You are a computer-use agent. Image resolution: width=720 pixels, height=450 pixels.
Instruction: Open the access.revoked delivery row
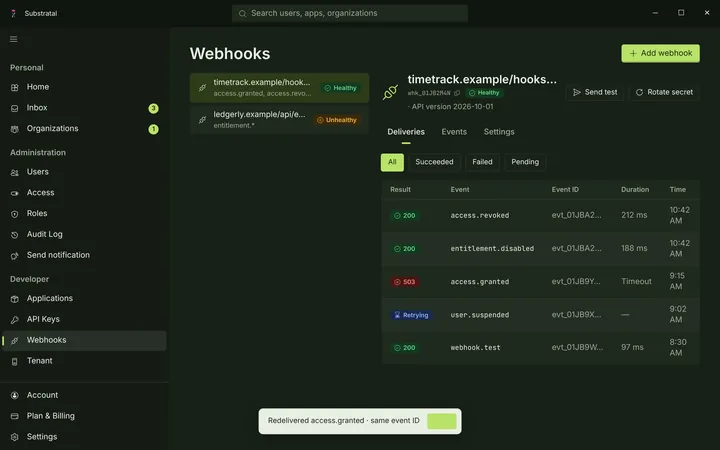tap(540, 215)
